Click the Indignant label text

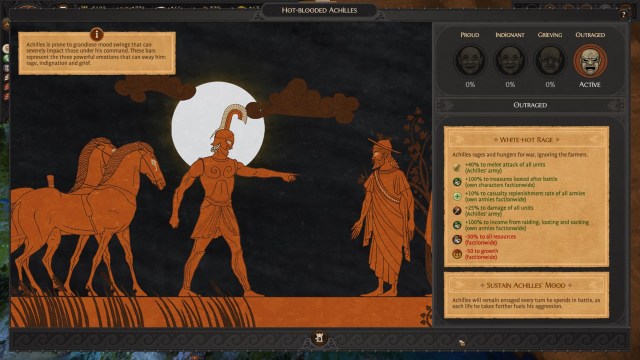click(510, 35)
